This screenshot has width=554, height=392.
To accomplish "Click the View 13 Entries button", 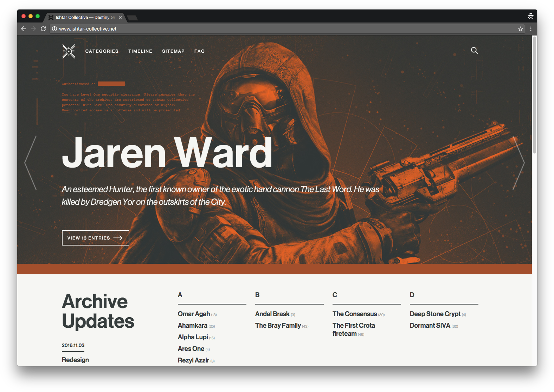I will tap(96, 238).
